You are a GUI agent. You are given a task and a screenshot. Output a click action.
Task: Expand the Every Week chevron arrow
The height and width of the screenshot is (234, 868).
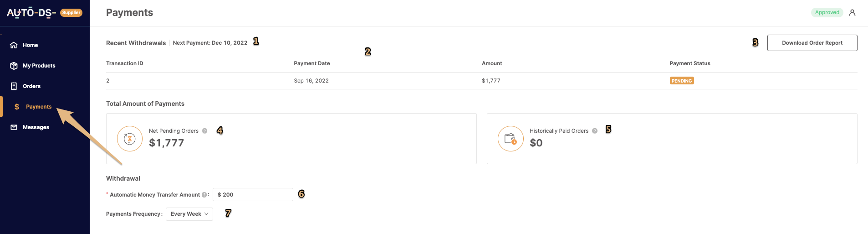206,214
